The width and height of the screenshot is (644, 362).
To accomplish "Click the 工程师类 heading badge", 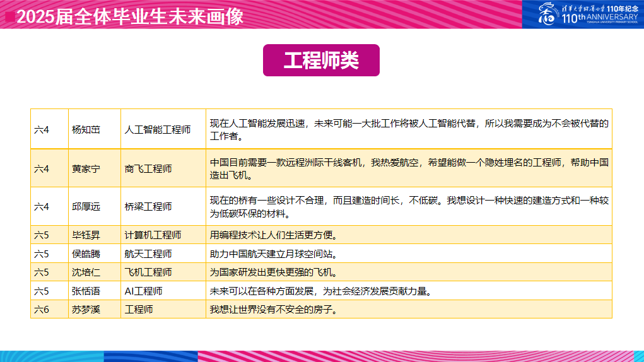I will coord(321,61).
